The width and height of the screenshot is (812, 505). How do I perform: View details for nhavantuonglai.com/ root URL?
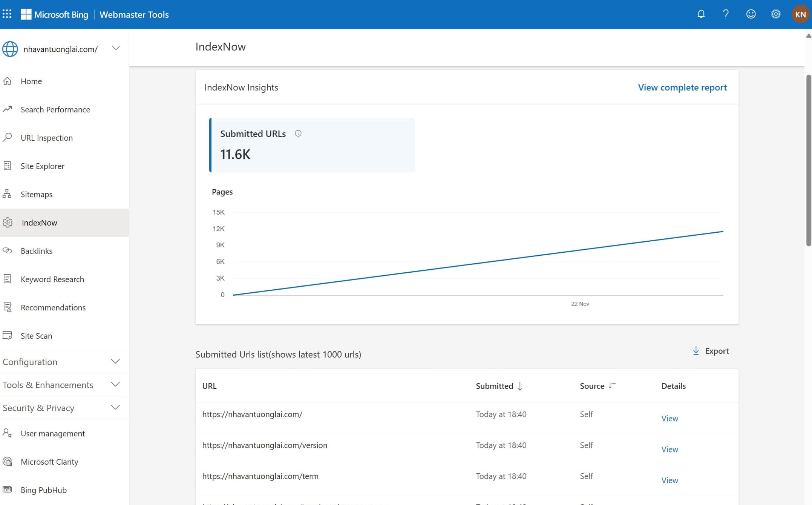pyautogui.click(x=670, y=418)
